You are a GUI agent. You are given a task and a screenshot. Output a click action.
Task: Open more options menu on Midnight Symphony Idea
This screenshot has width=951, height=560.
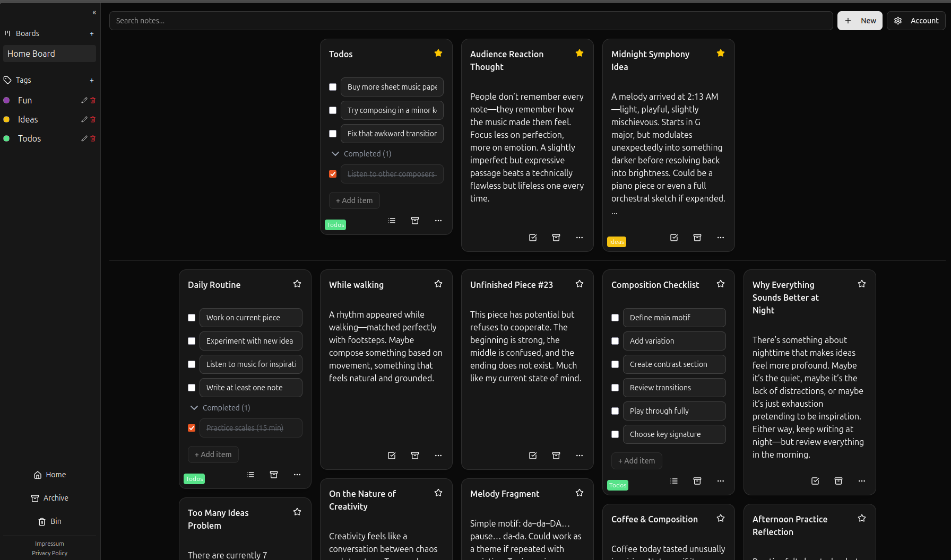tap(721, 238)
